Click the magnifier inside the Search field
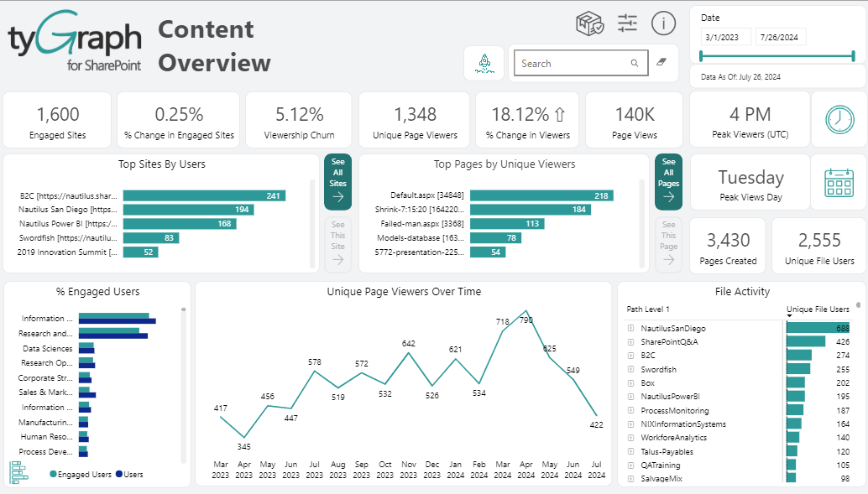The height and width of the screenshot is (494, 868). pos(635,63)
